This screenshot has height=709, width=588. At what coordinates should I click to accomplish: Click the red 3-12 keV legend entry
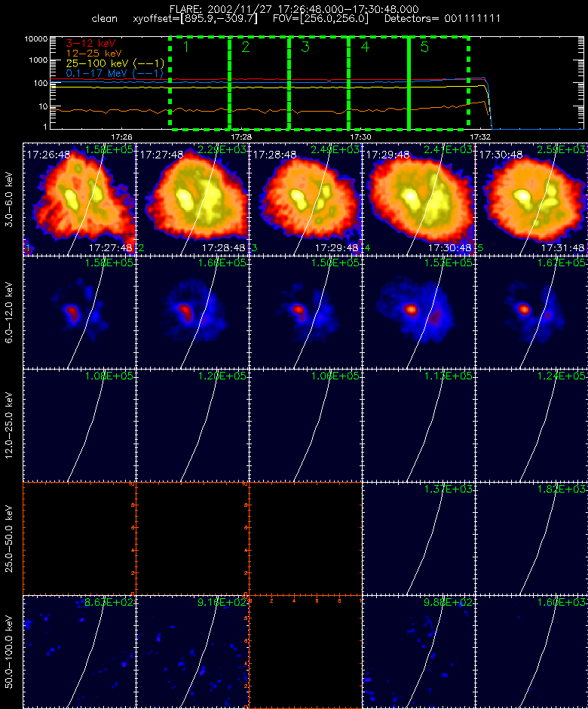(91, 44)
